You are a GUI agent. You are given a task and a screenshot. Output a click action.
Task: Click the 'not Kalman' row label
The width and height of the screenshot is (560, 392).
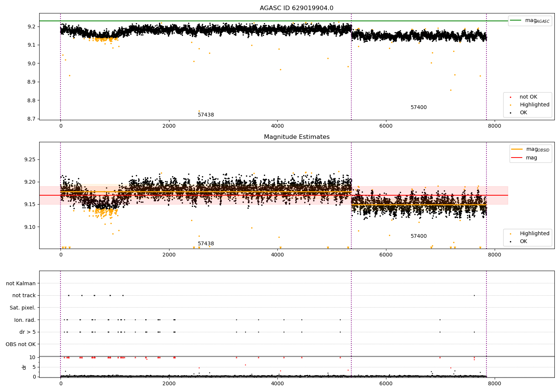pyautogui.click(x=21, y=284)
